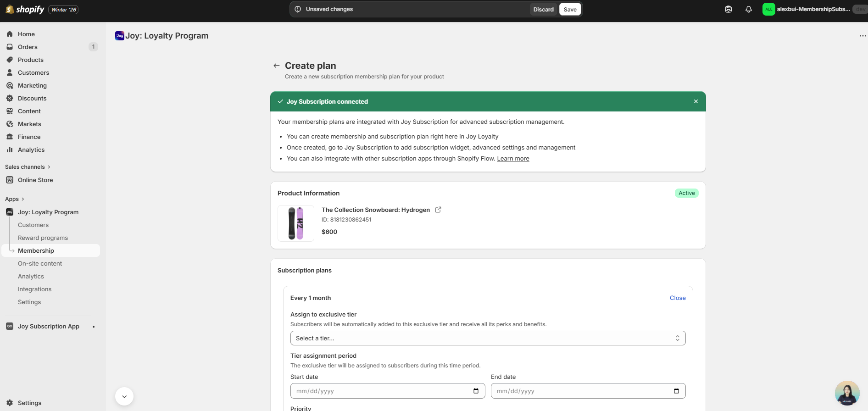
Task: Click the End date input field
Action: click(578, 391)
